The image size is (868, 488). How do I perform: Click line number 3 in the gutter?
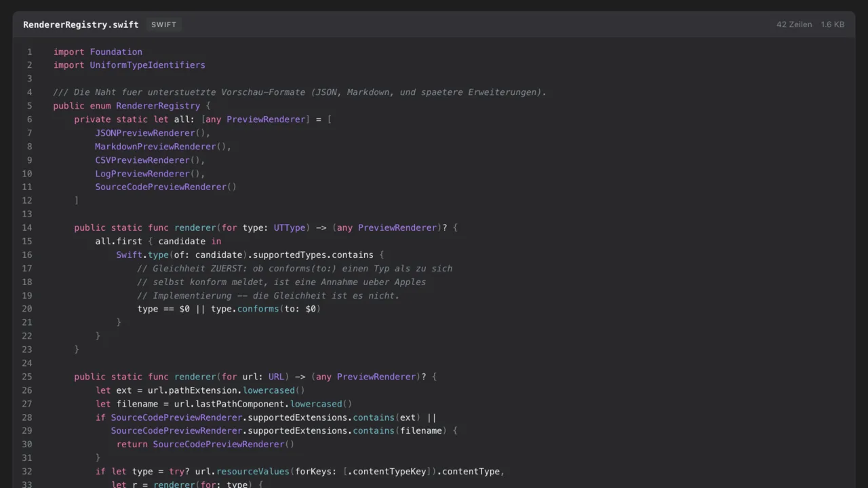30,79
